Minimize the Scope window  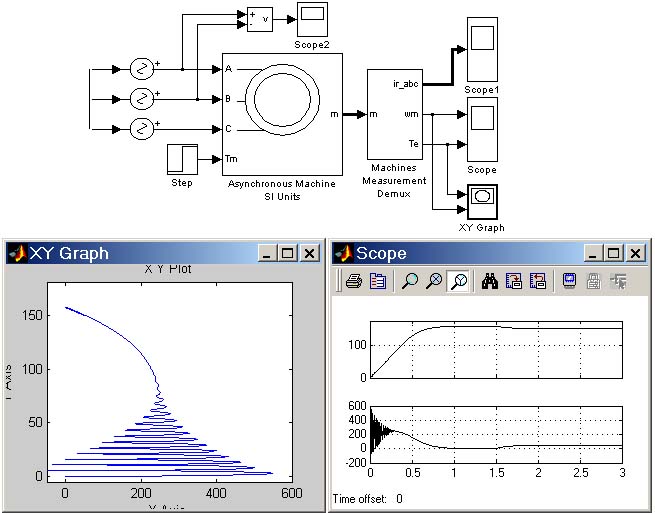593,254
